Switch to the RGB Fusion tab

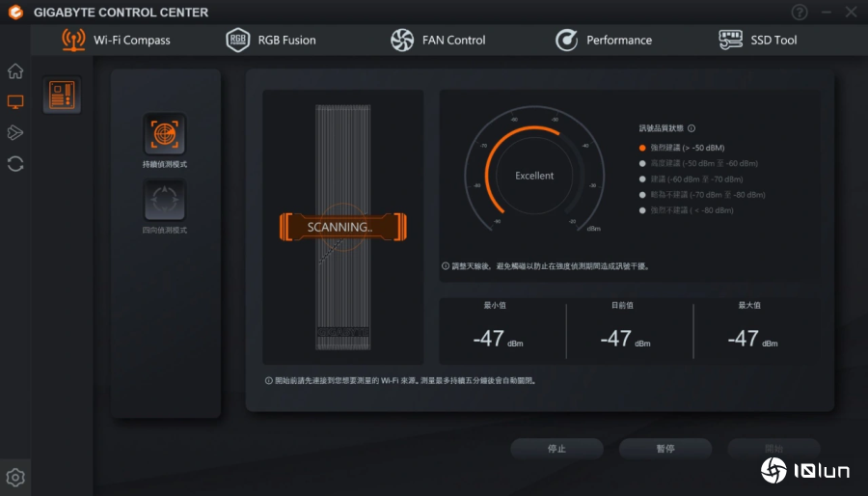click(x=271, y=40)
